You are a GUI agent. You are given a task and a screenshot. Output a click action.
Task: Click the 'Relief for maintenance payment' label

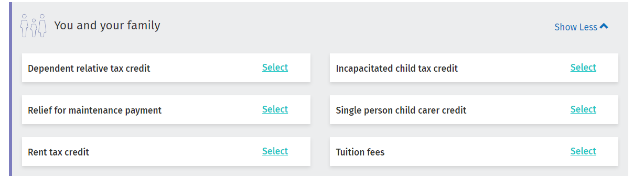[94, 110]
